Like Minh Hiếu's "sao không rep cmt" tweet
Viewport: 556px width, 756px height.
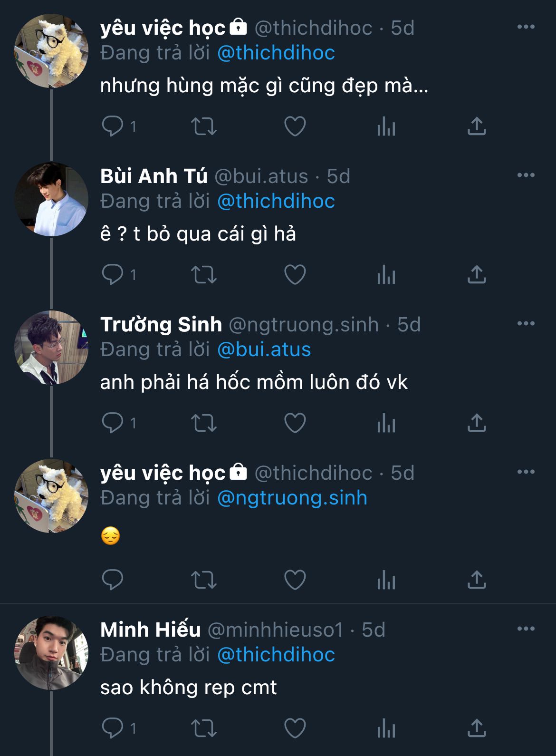[x=295, y=728]
